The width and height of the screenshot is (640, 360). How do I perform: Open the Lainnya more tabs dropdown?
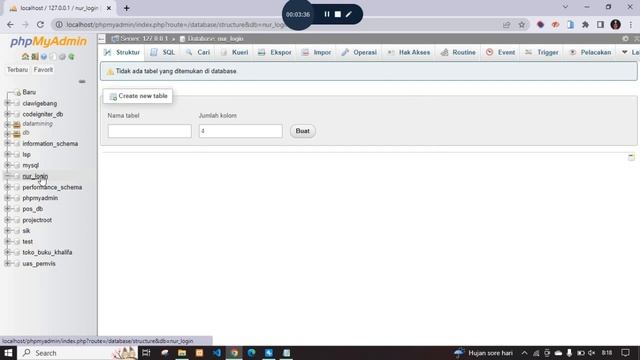click(x=630, y=52)
